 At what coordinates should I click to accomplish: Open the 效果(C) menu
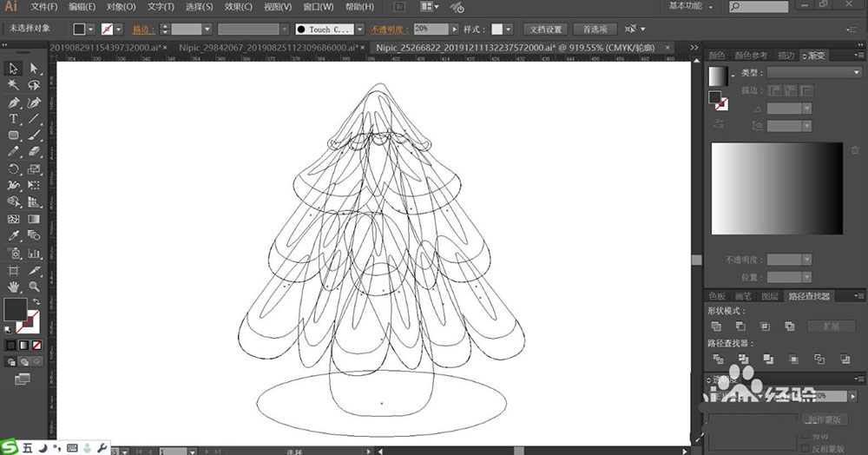tap(239, 7)
